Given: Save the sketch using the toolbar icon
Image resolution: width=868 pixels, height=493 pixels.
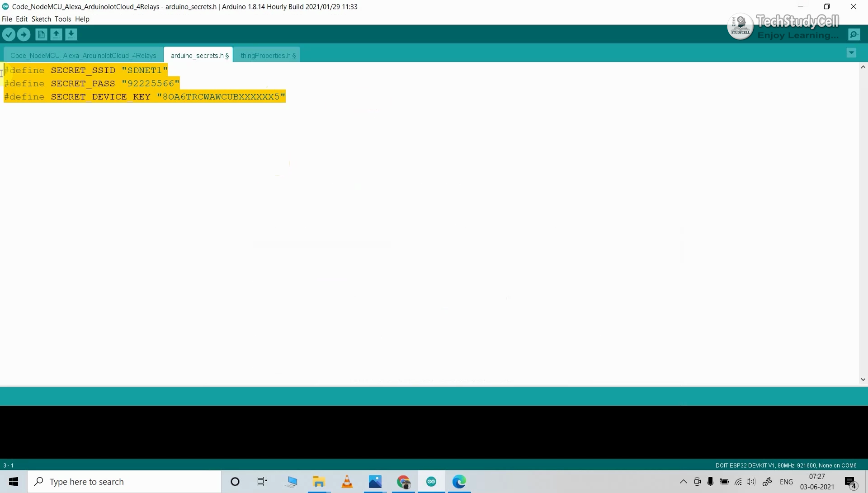Looking at the screenshot, I should [71, 34].
